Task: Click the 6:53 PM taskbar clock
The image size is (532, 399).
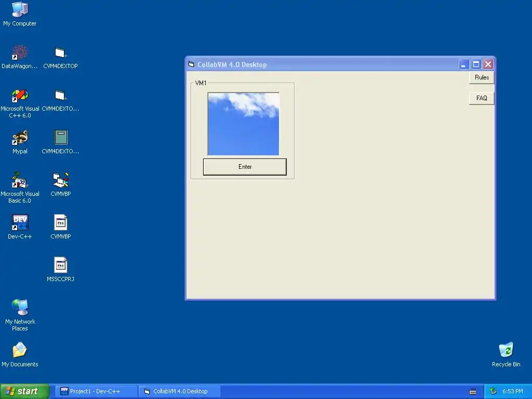Action: tap(512, 391)
